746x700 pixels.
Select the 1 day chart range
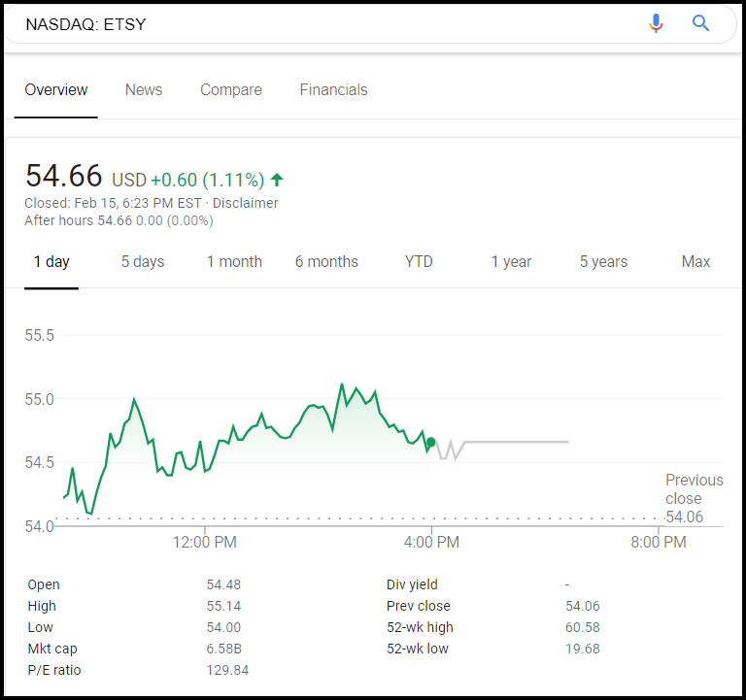coord(51,262)
